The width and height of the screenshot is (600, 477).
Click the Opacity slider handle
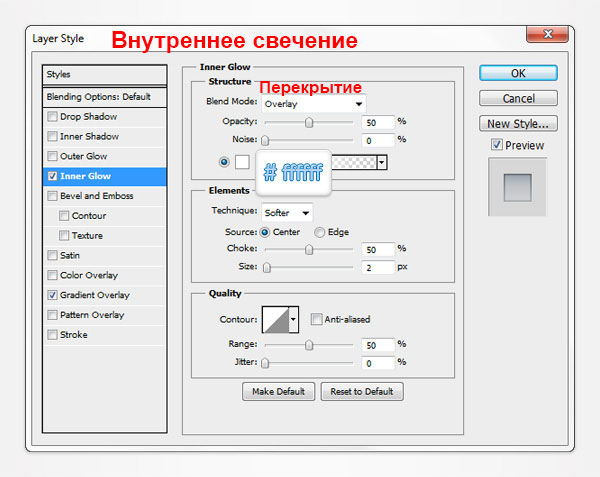point(309,122)
